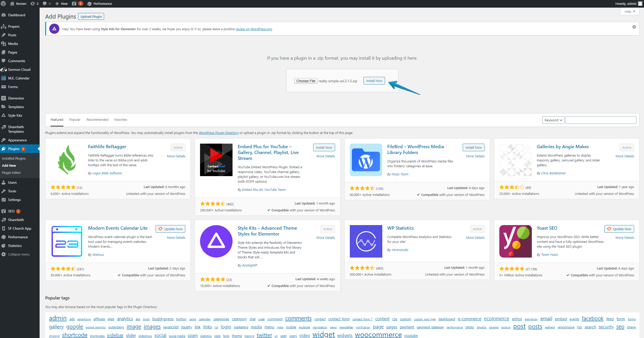Open M.E. Calendar in sidebar
The height and width of the screenshot is (338, 644).
[x=19, y=78]
